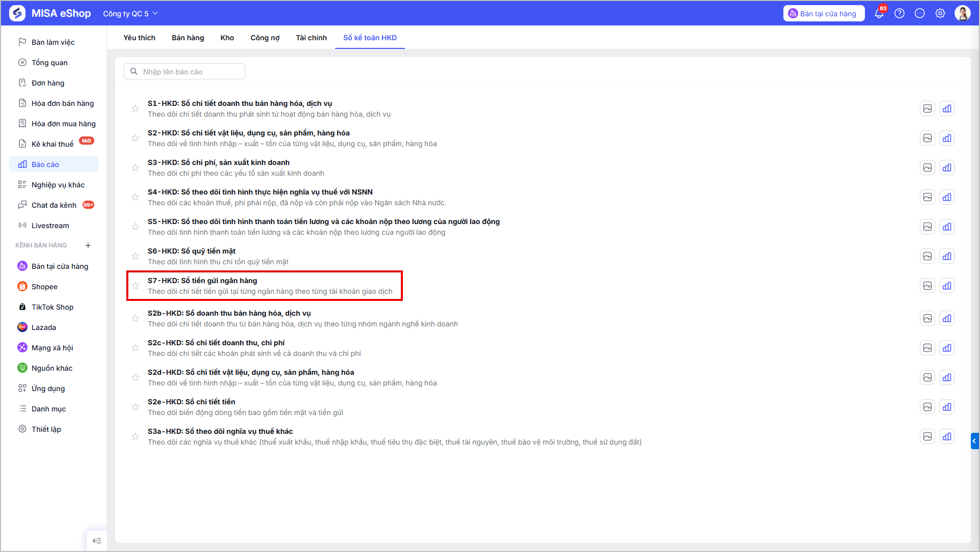Open the settings gear icon in header

(x=940, y=14)
